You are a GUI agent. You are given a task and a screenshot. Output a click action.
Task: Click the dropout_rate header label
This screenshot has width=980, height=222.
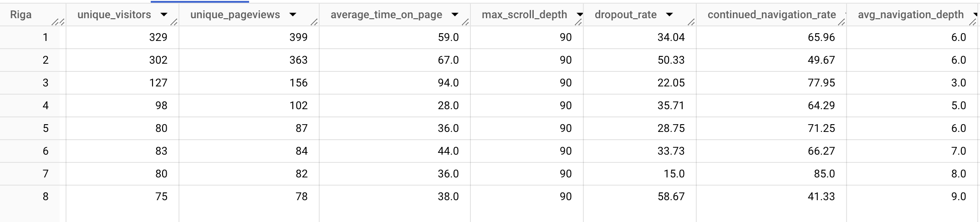point(625,15)
